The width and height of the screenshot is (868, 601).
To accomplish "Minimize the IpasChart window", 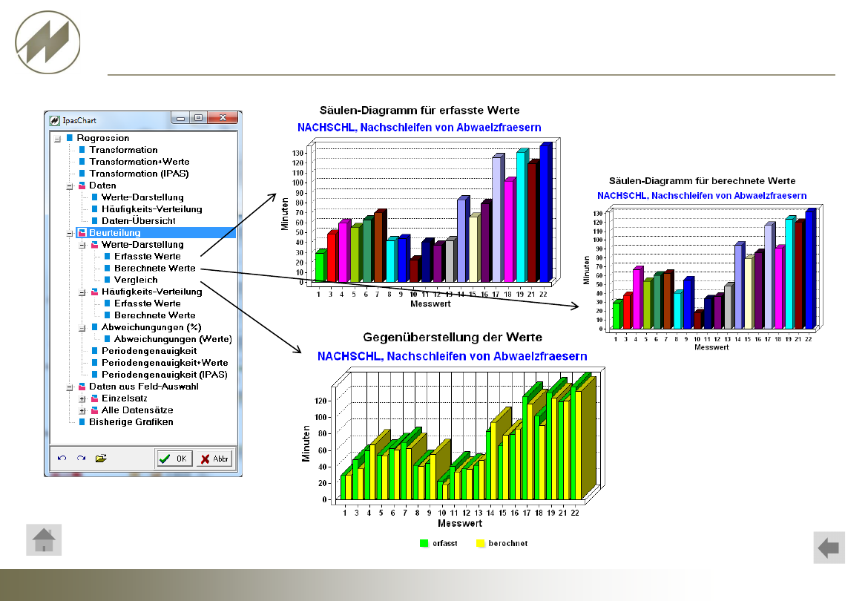I will [x=180, y=118].
